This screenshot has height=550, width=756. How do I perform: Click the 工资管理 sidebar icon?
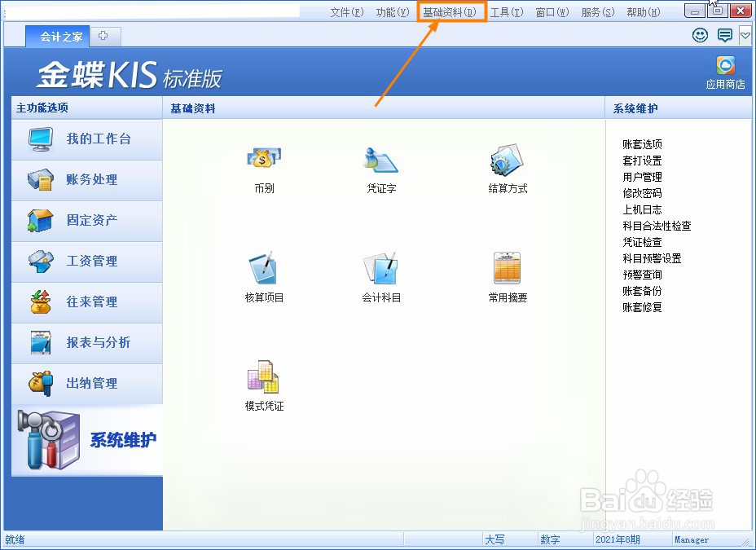tap(41, 262)
